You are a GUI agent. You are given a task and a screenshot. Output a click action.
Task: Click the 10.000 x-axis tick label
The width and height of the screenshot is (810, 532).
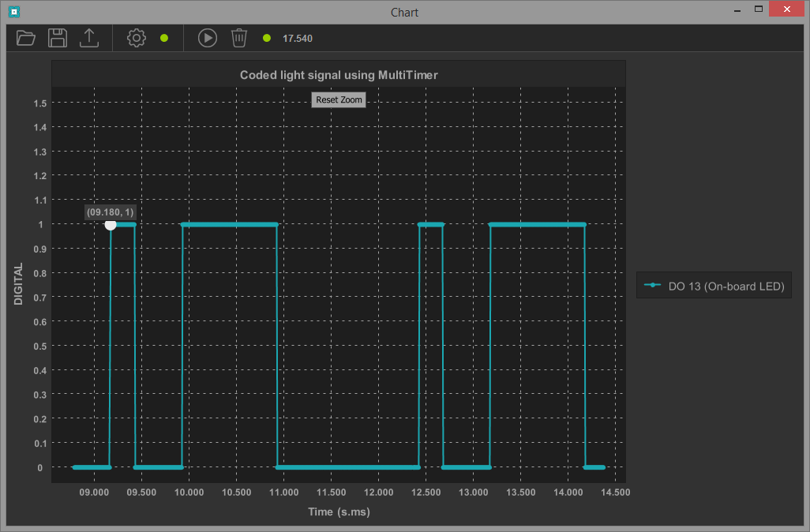[189, 493]
